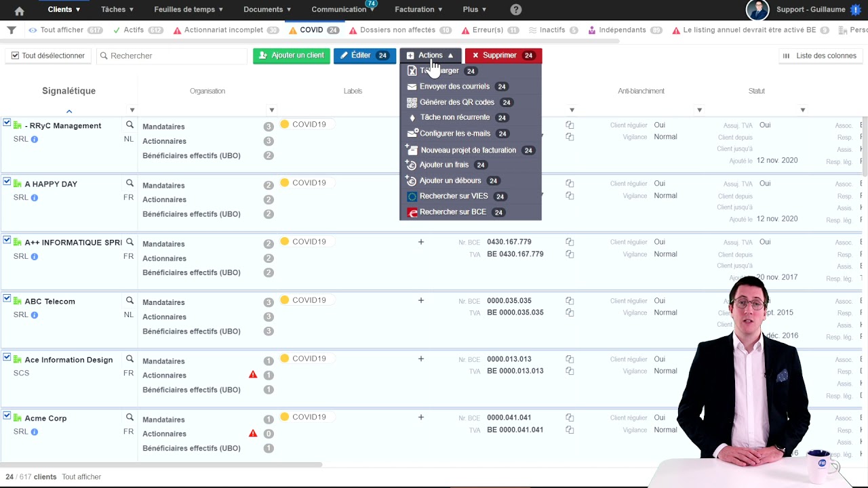Open the Plus dropdown menu
Screen dimensions: 868x488
click(x=475, y=9)
